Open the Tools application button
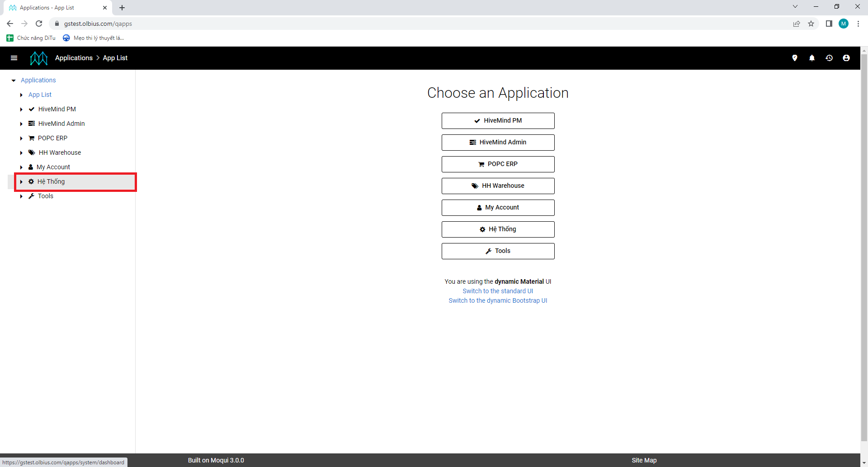This screenshot has width=868, height=467. 498,251
